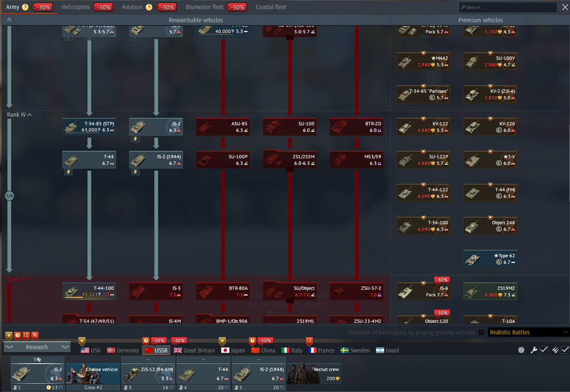The width and height of the screenshot is (570, 392).
Task: Click the -30% discount tag on Army
Action: click(42, 7)
